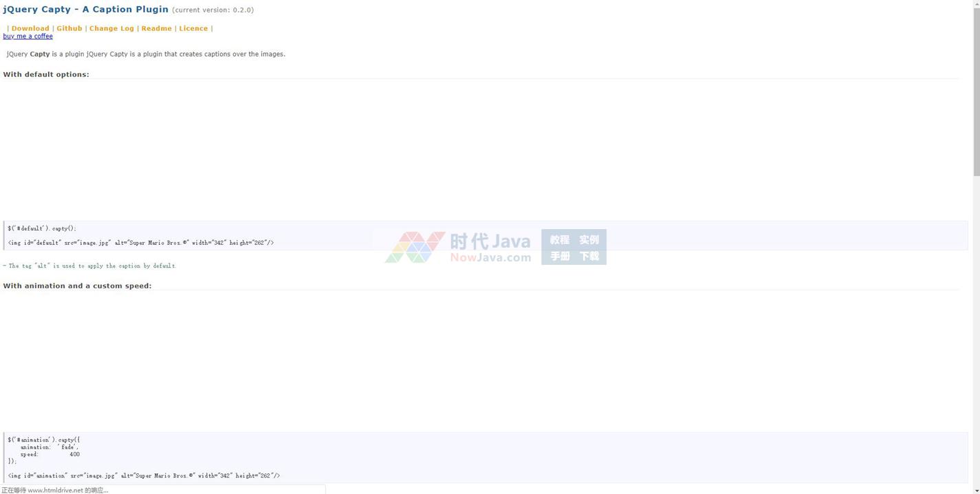
Task: Open the Change Log link
Action: point(111,28)
